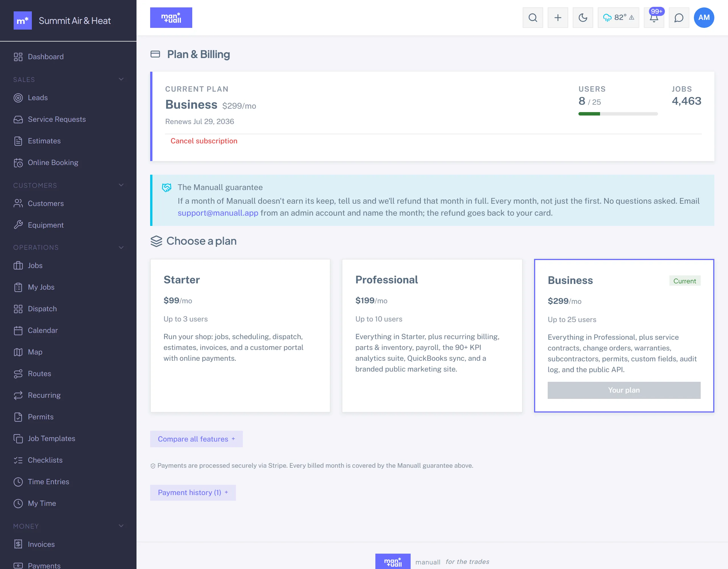
Task: Click the Routes icon in sidebar
Action: pos(18,374)
